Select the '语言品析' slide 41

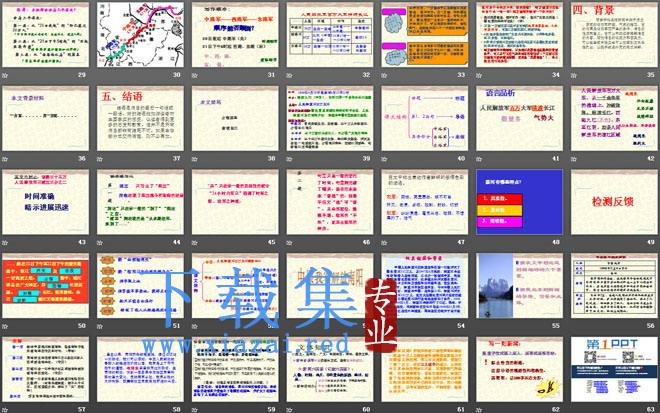tap(519, 118)
